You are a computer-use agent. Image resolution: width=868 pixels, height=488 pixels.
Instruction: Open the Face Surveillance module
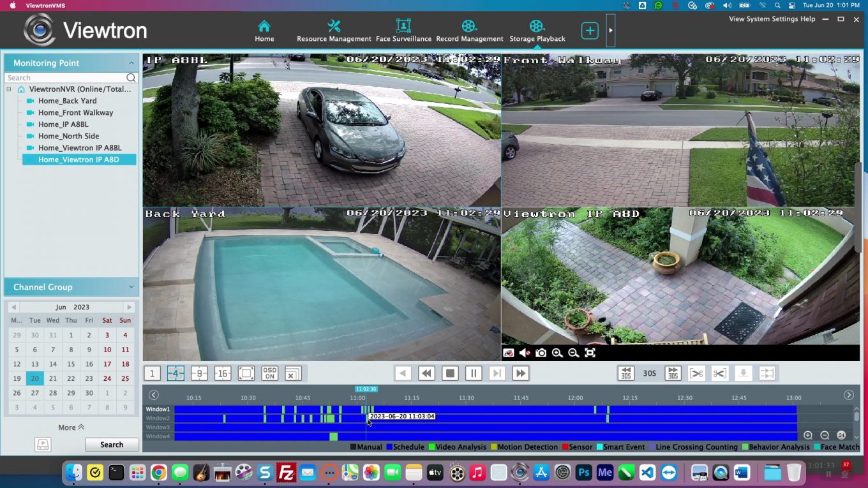pos(403,29)
